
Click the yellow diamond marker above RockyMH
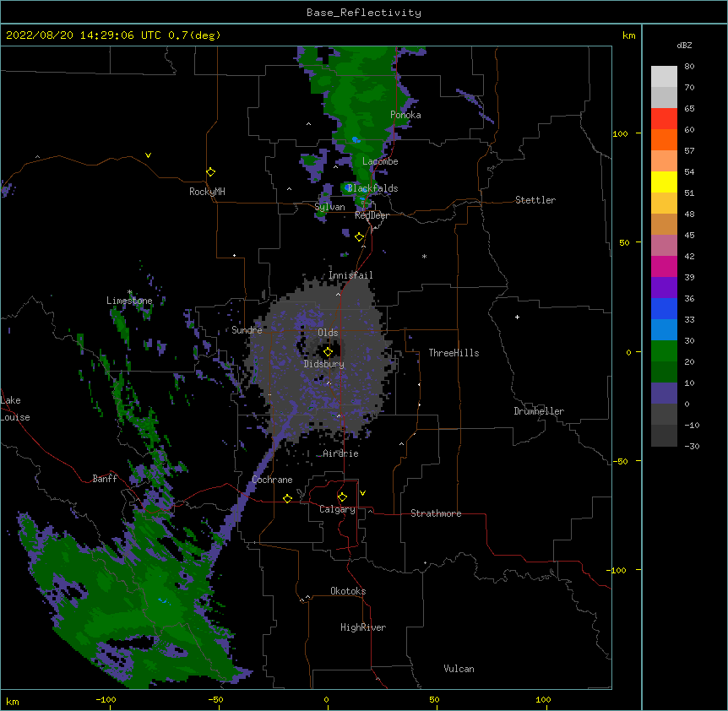[x=210, y=171]
